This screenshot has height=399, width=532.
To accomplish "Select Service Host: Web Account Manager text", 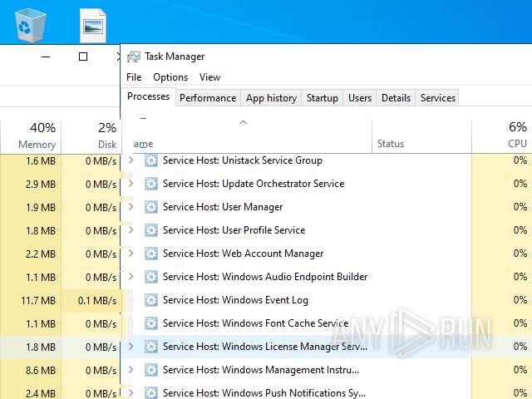I will (243, 254).
